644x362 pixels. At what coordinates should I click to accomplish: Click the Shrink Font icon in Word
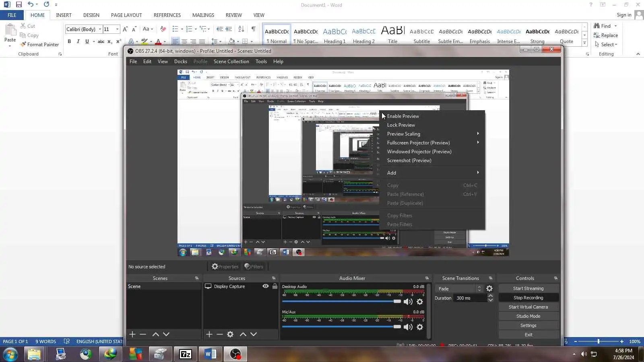[x=134, y=29]
